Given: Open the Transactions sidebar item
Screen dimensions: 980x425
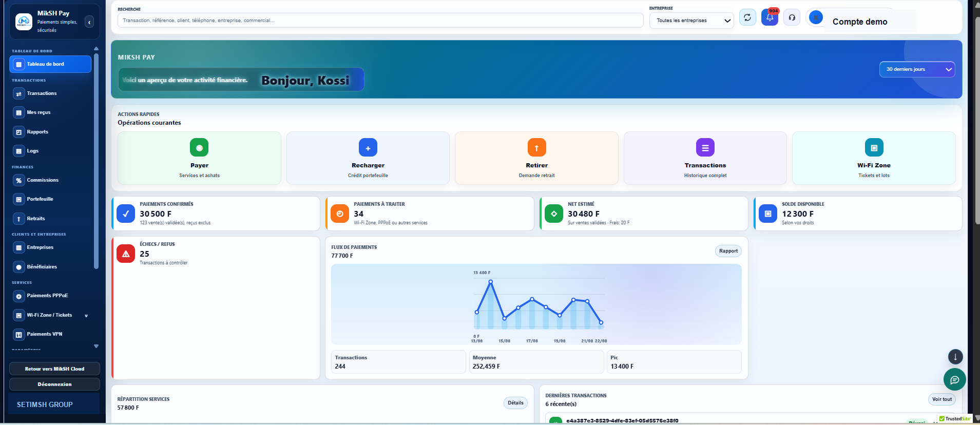Looking at the screenshot, I should pyautogui.click(x=50, y=93).
